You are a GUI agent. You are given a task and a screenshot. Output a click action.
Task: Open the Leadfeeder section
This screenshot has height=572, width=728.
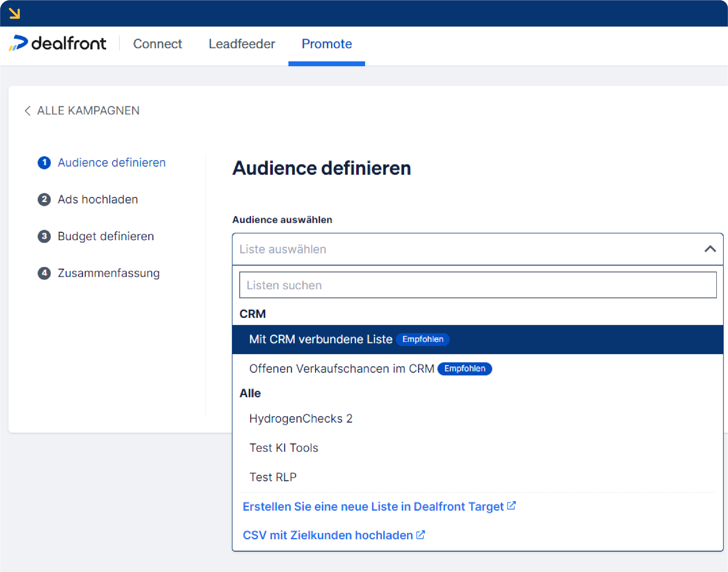(242, 44)
